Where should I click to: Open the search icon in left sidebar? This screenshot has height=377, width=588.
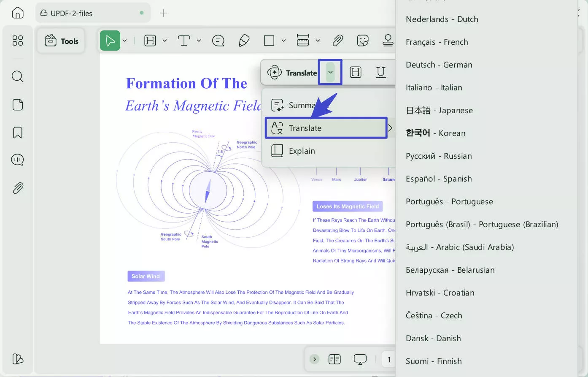(x=18, y=76)
